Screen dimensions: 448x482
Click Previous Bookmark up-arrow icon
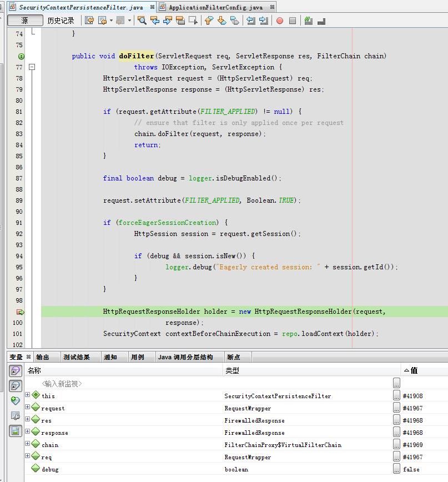tap(209, 21)
